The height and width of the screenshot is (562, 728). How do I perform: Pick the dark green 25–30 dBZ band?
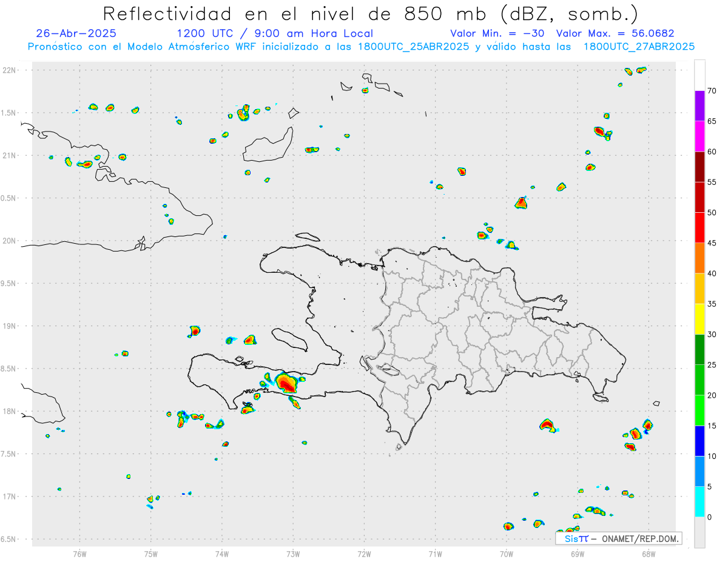[699, 350]
